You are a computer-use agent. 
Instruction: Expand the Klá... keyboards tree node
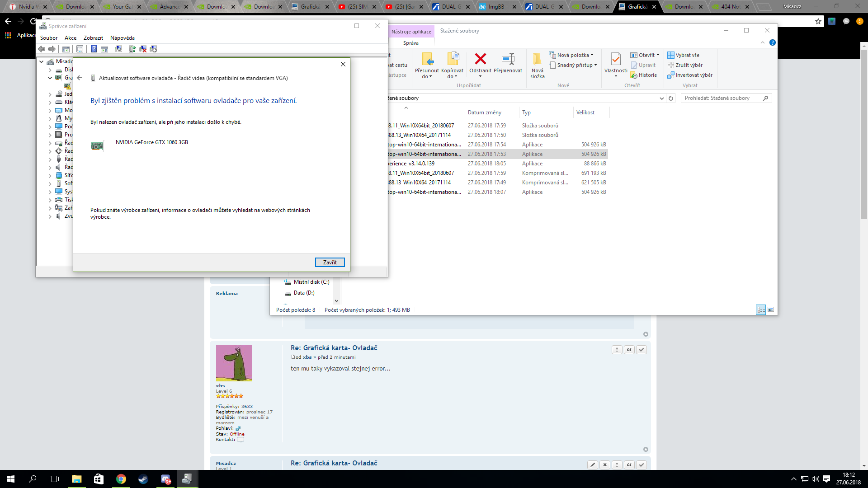point(50,102)
